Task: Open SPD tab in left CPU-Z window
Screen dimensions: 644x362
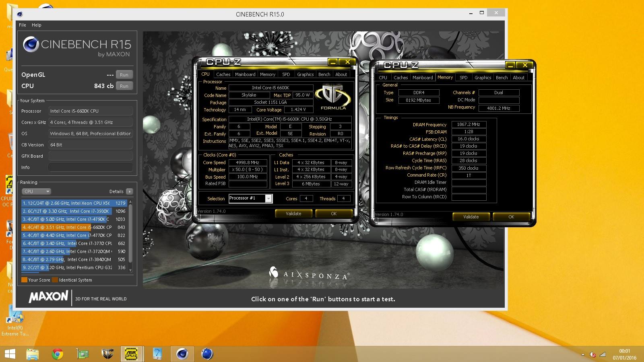Action: [286, 74]
